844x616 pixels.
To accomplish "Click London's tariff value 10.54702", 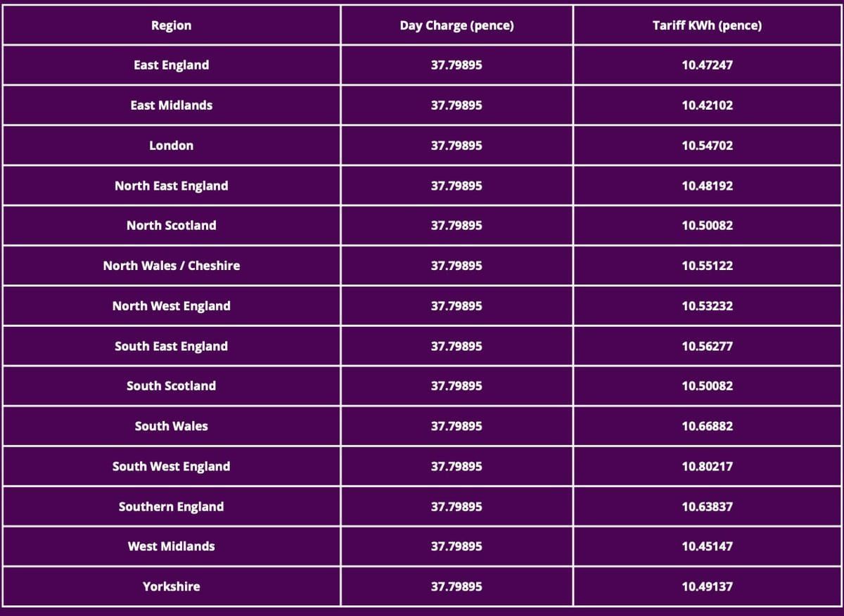I will tap(707, 146).
